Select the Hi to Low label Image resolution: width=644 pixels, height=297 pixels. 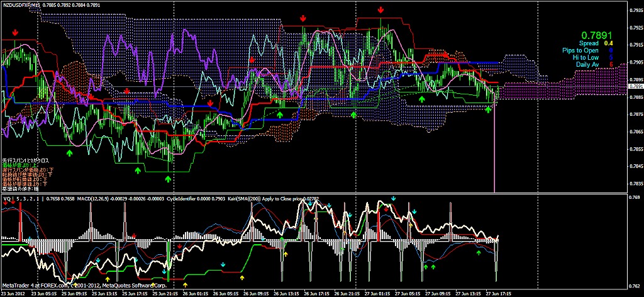coord(586,57)
